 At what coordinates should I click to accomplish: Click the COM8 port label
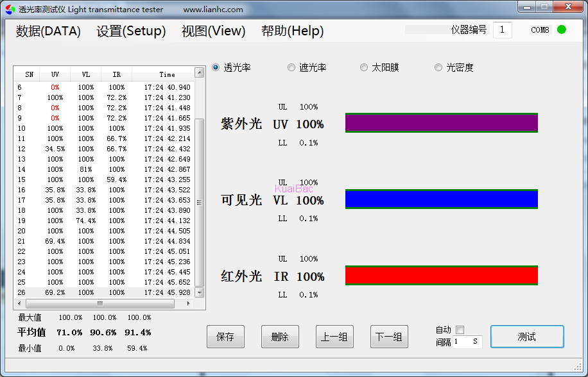click(540, 30)
